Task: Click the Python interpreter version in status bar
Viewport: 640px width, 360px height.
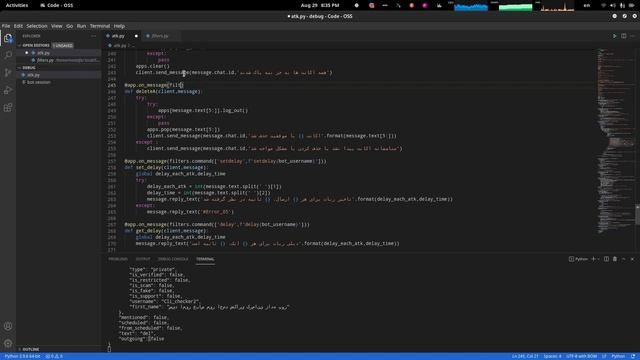Action: (22, 356)
